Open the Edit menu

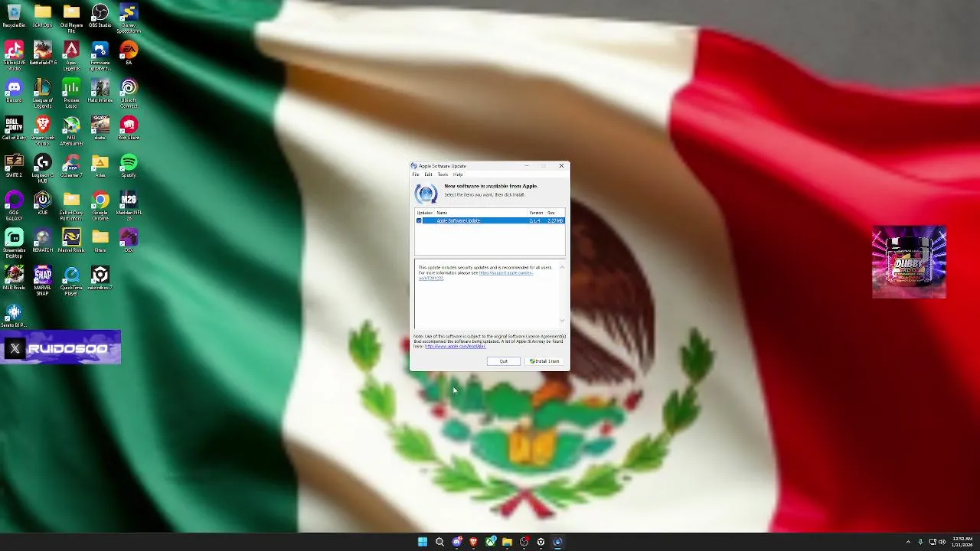(428, 174)
